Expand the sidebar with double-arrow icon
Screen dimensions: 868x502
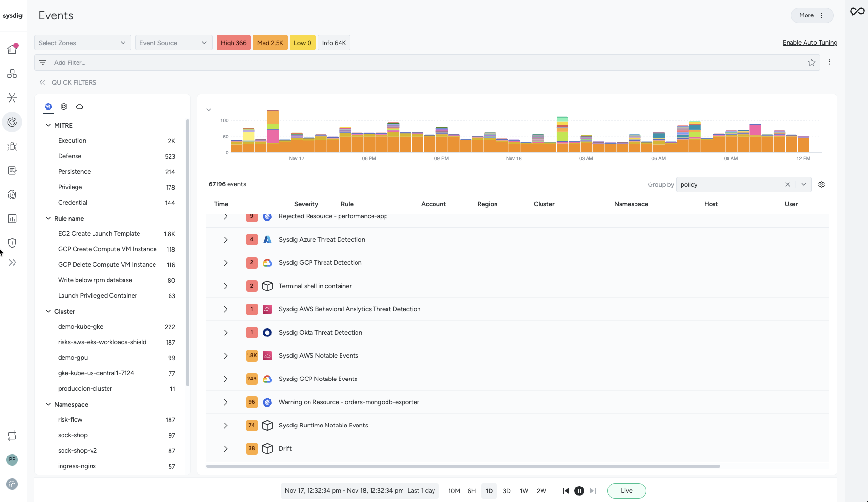(13, 263)
